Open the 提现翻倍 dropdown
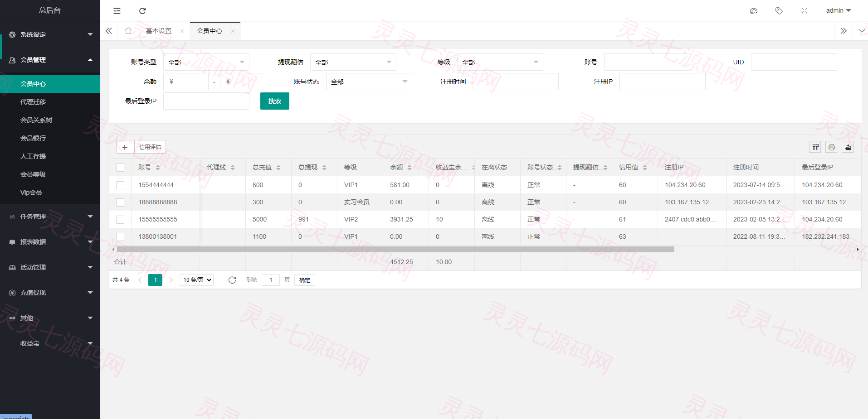The image size is (868, 419). pos(353,62)
